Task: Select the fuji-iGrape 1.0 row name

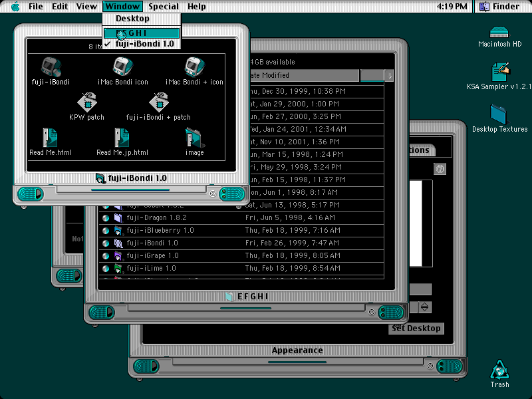Action: (x=152, y=255)
